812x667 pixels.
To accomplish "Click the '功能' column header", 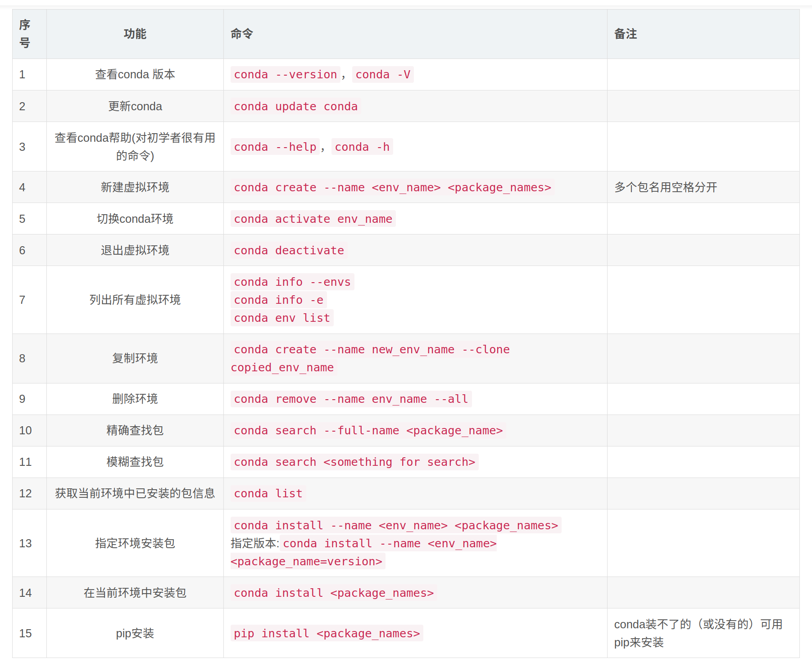I will pos(135,34).
